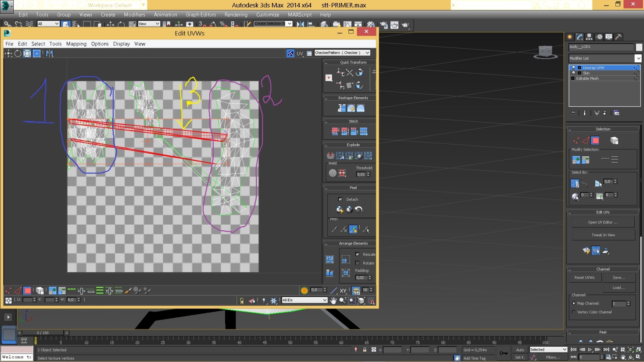
Task: Click the Reset UVWs button
Action: pyautogui.click(x=584, y=277)
